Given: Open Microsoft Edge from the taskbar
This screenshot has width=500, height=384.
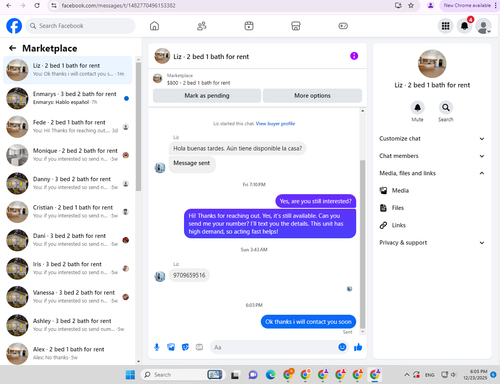Looking at the screenshot, I should click(270, 375).
